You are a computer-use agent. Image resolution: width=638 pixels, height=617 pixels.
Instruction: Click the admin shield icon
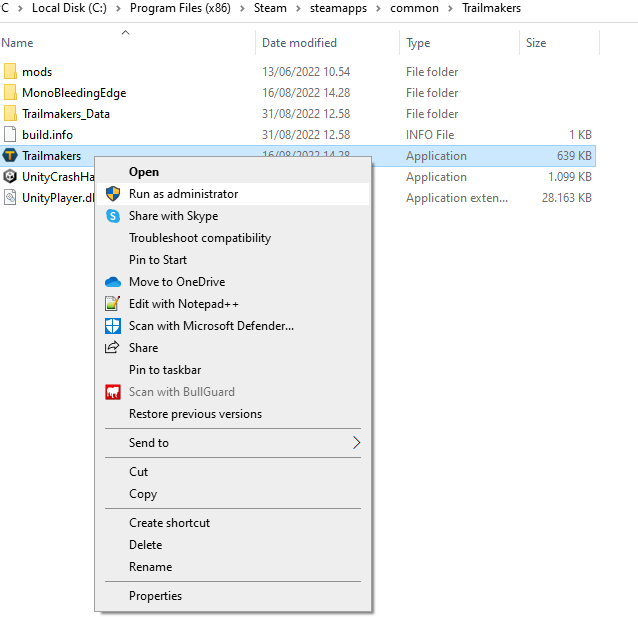(113, 194)
